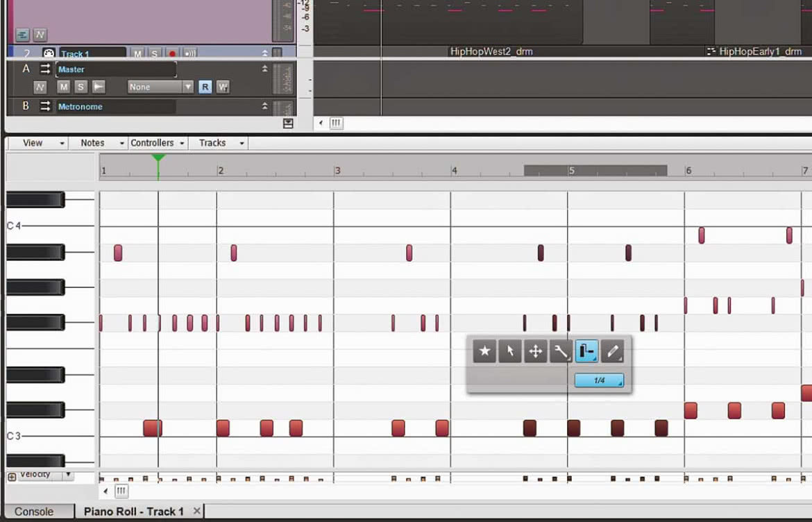Image resolution: width=812 pixels, height=522 pixels.
Task: Click the green Now time marker
Action: pyautogui.click(x=158, y=158)
